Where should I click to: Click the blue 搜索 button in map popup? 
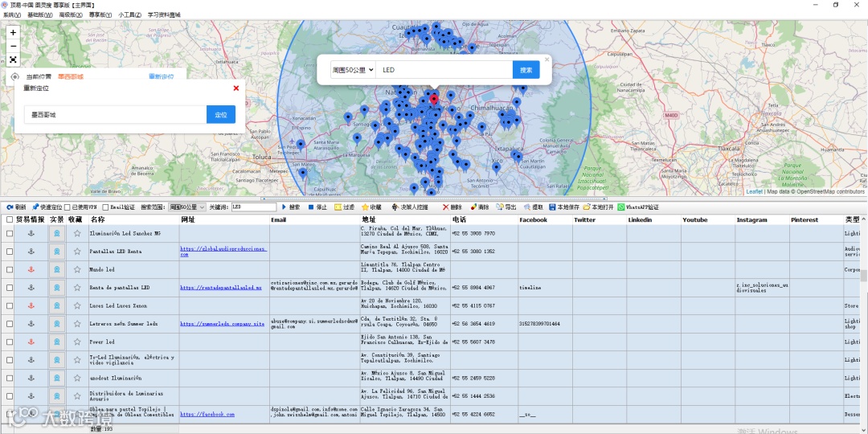[526, 70]
